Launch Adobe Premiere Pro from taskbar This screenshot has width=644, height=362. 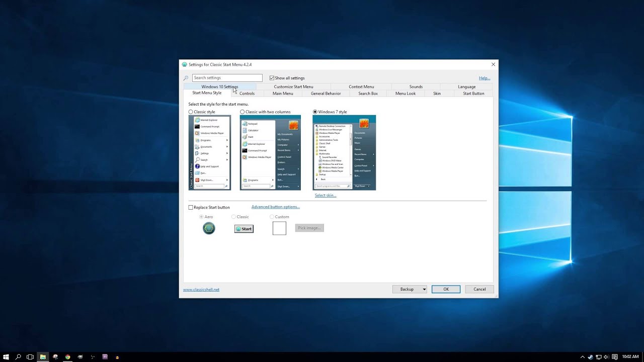(x=105, y=357)
